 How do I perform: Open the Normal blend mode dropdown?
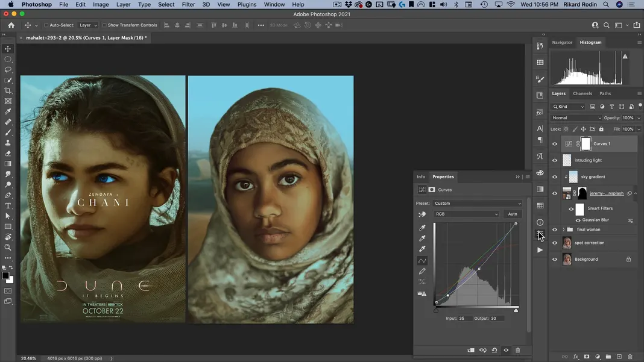point(576,118)
